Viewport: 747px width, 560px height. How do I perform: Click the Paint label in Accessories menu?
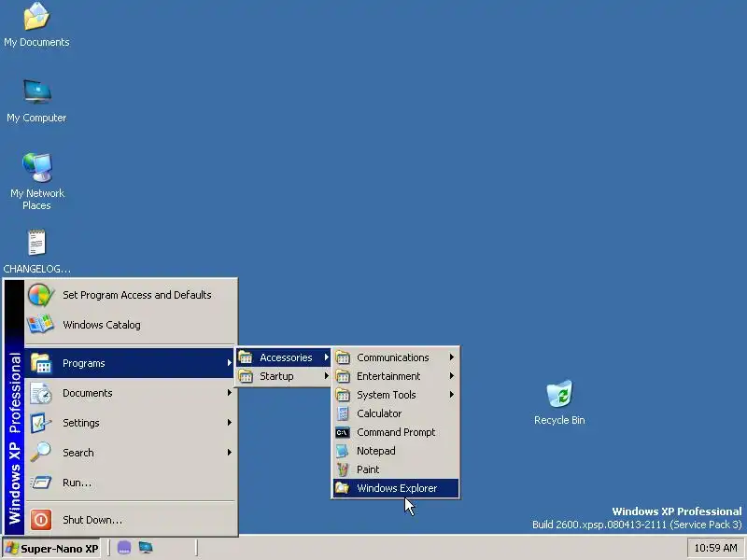[368, 469]
